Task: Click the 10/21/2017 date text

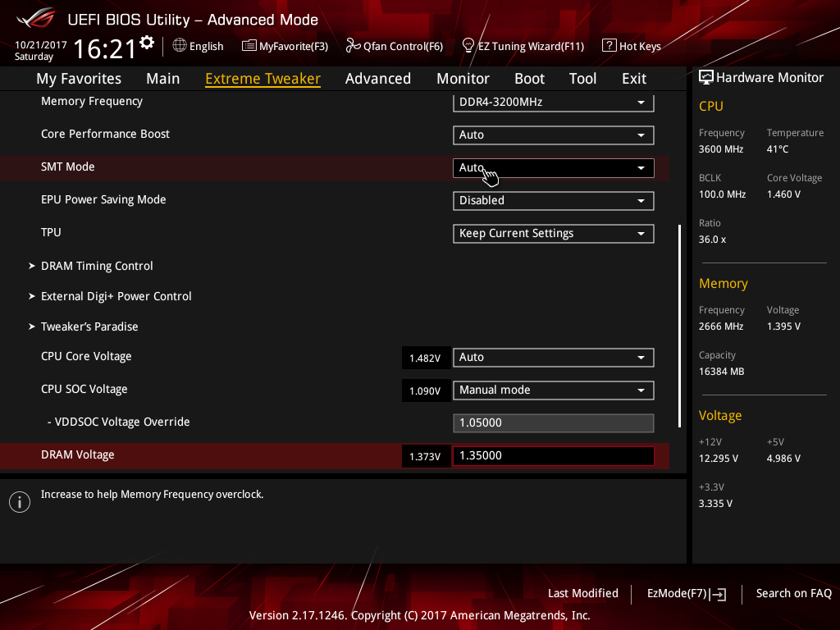Action: pyautogui.click(x=41, y=45)
